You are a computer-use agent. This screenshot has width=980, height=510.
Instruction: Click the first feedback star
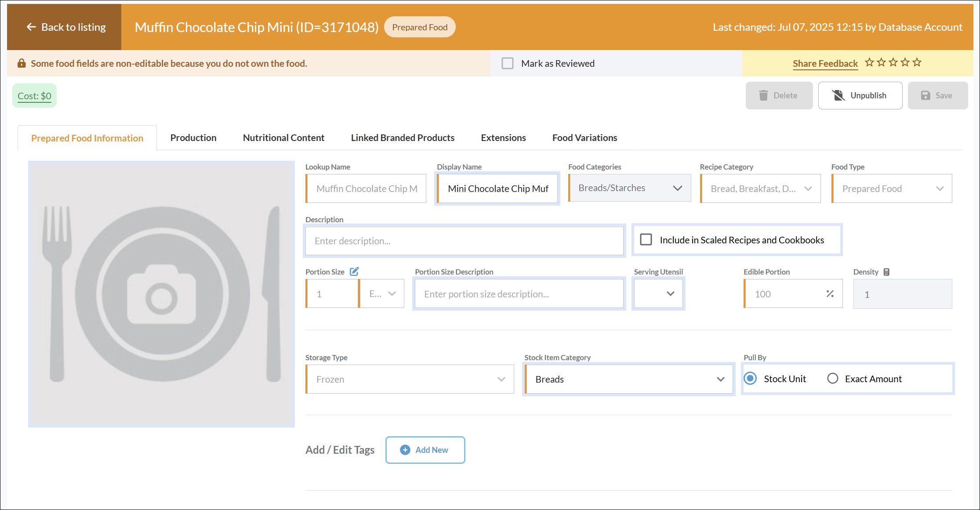[869, 62]
